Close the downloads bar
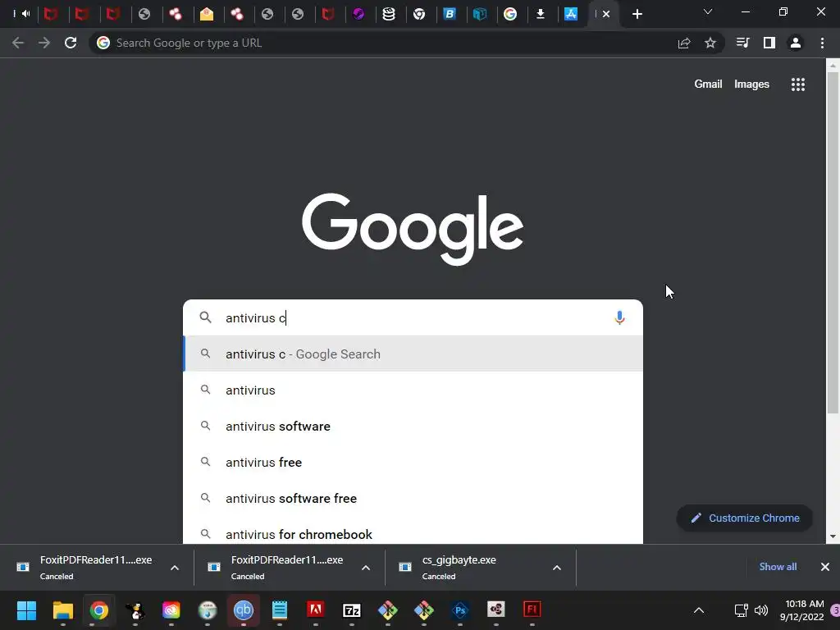The image size is (840, 630). coord(825,567)
